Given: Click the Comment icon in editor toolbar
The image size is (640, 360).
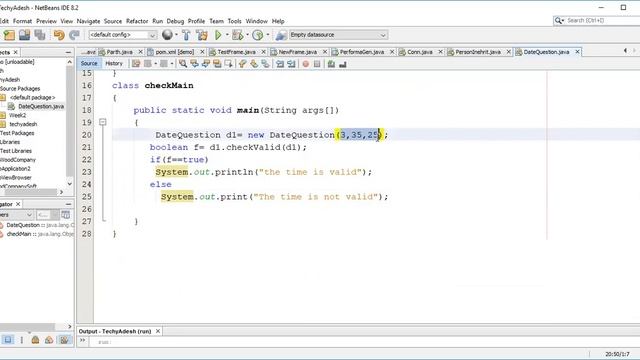Looking at the screenshot, I should (331, 64).
